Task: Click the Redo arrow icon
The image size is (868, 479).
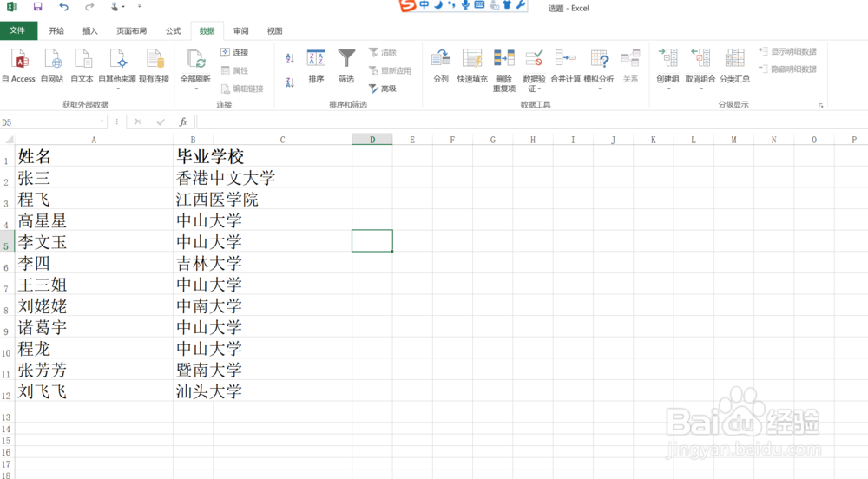Action: [x=89, y=7]
